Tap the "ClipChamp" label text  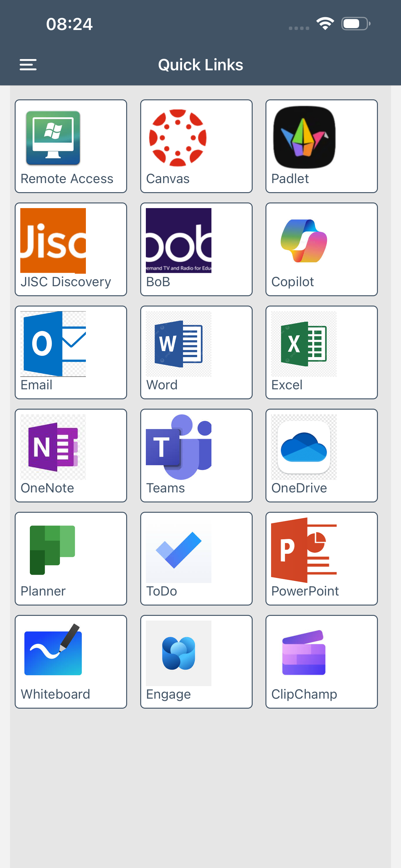(304, 695)
